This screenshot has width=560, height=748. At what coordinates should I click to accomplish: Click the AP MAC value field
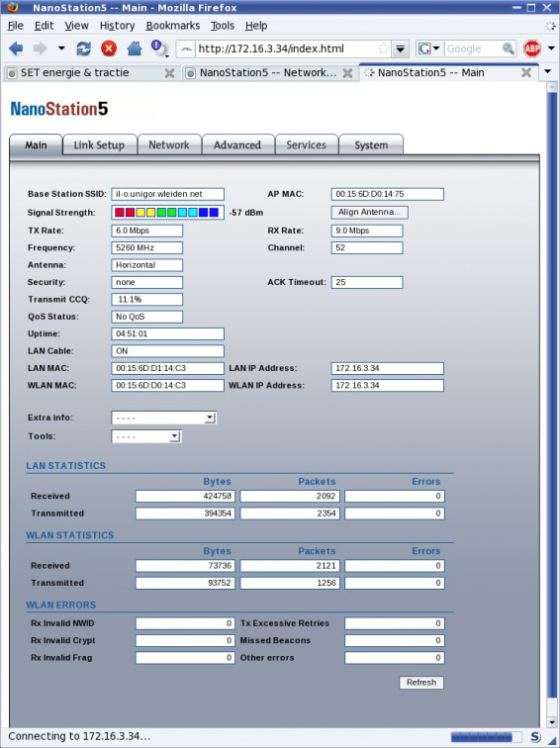[x=387, y=194]
